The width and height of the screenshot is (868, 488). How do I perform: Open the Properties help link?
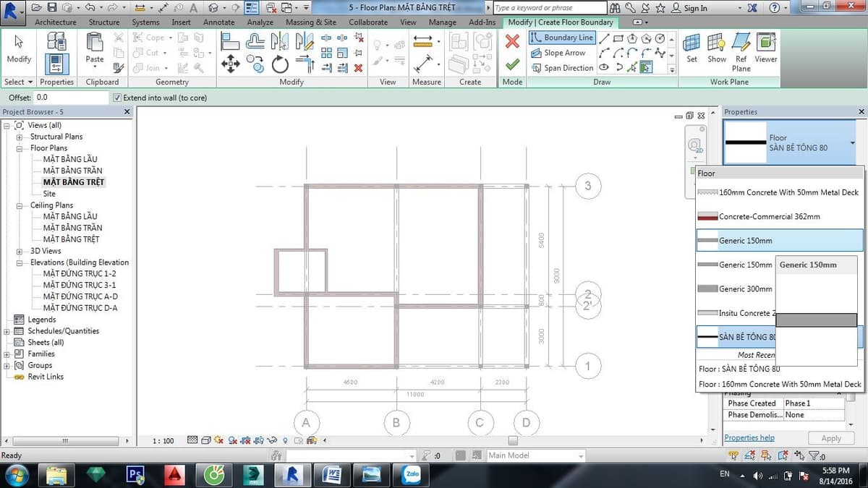(x=749, y=437)
